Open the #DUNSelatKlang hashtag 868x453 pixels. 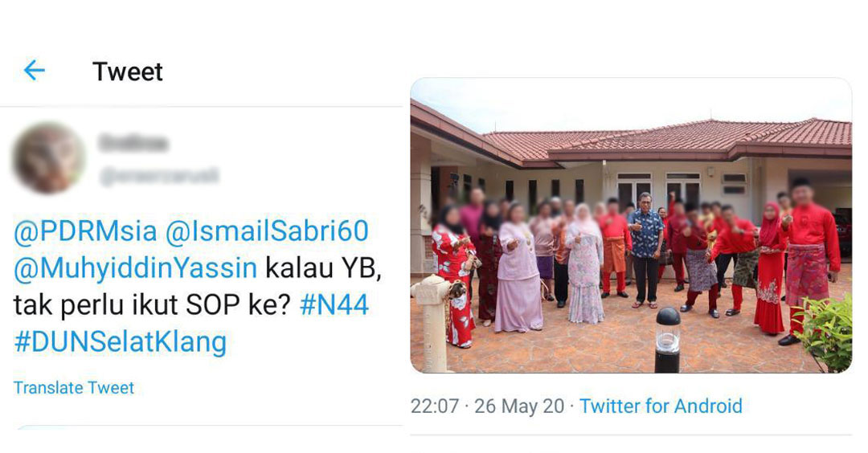click(120, 342)
